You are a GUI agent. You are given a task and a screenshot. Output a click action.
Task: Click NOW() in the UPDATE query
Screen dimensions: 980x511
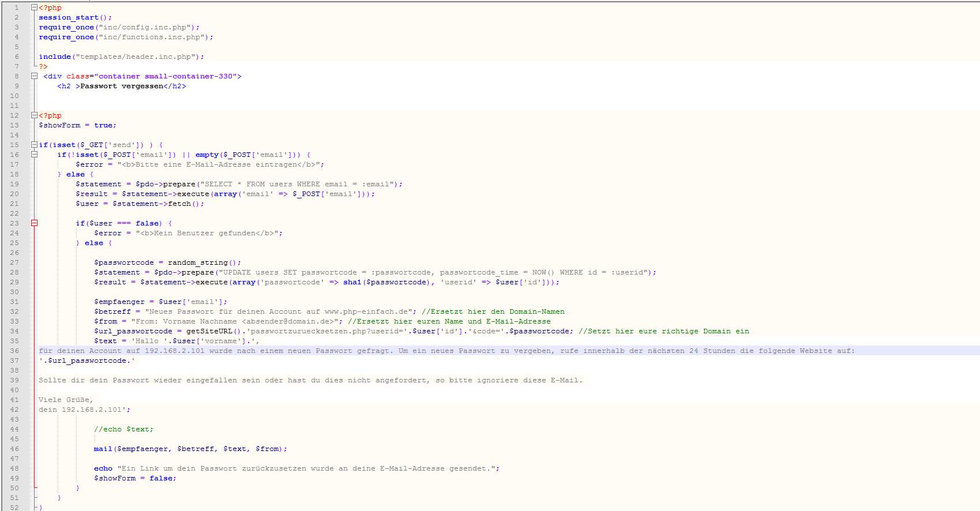point(544,272)
